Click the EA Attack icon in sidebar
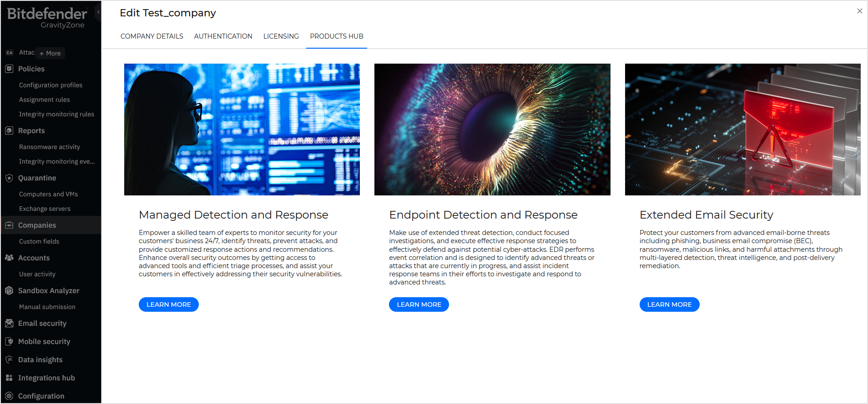The width and height of the screenshot is (868, 404). (10, 53)
